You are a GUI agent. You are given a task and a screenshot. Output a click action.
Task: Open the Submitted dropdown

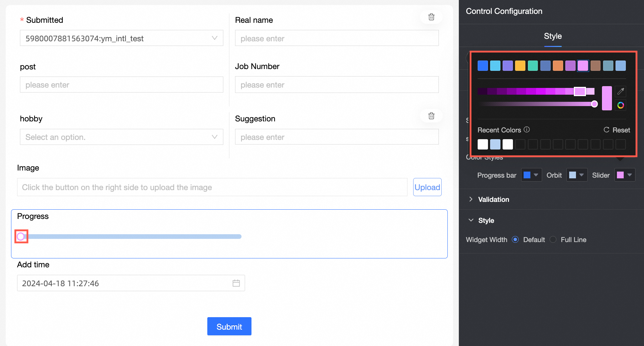click(x=121, y=38)
